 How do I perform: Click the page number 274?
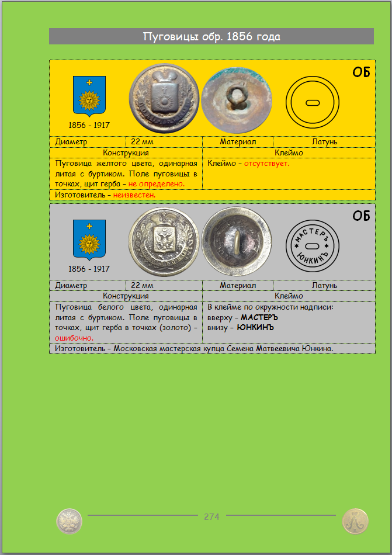click(211, 517)
